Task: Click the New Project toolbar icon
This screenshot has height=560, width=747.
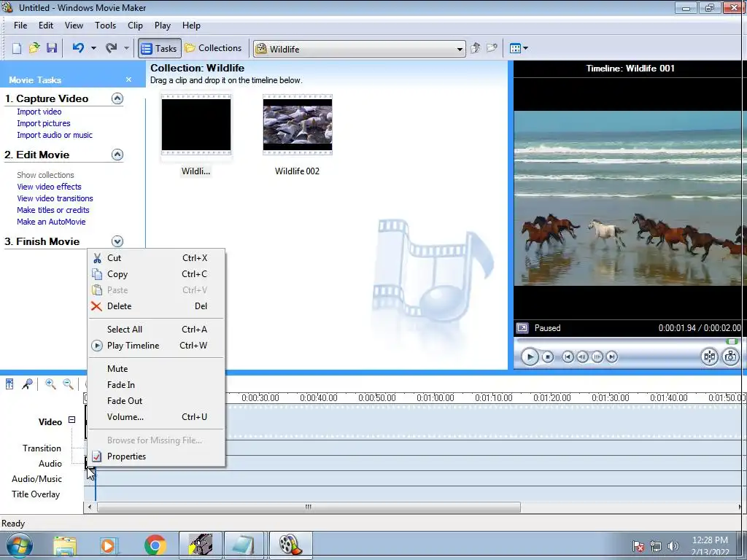Action: (17, 48)
